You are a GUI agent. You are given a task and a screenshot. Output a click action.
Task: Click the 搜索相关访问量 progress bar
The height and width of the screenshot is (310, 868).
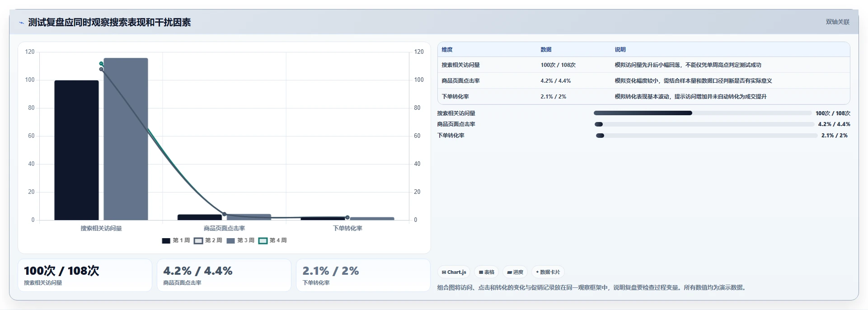(x=703, y=113)
